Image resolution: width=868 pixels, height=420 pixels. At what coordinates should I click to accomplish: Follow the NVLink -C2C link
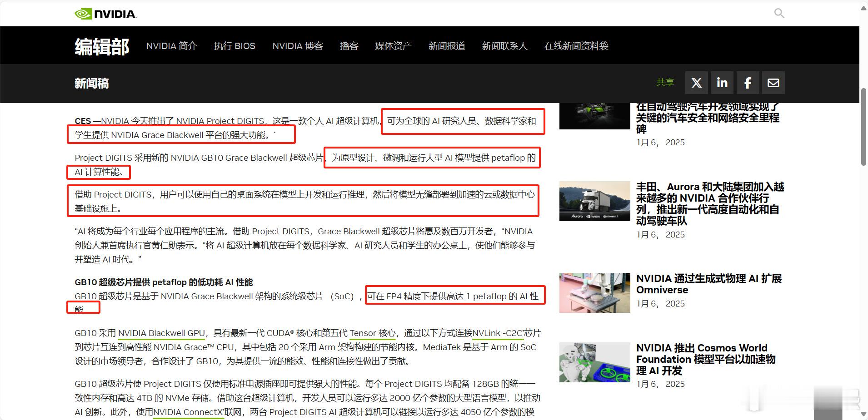[x=499, y=333]
